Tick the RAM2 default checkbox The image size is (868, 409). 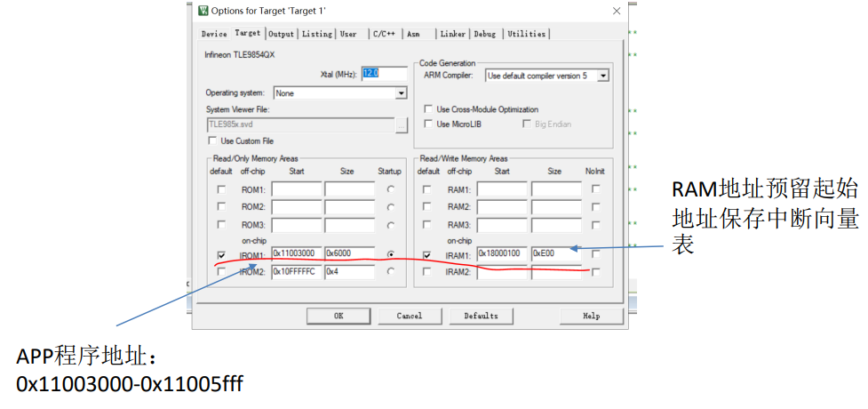pyautogui.click(x=426, y=206)
